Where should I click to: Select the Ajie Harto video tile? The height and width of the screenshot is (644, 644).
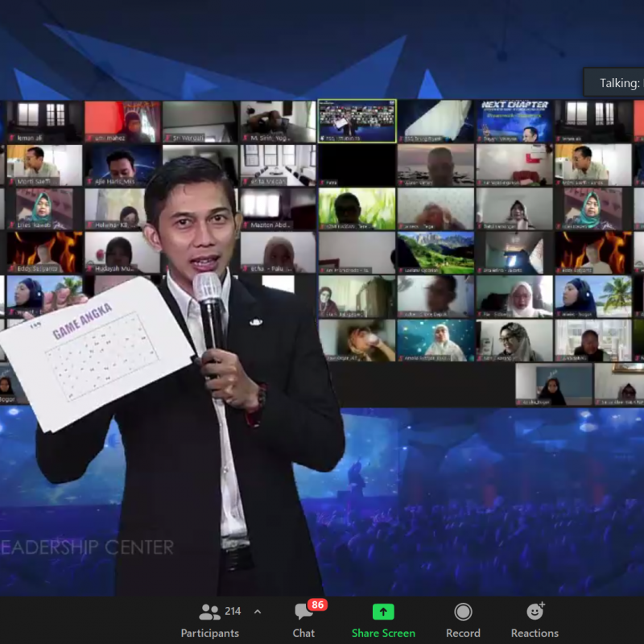[121, 165]
